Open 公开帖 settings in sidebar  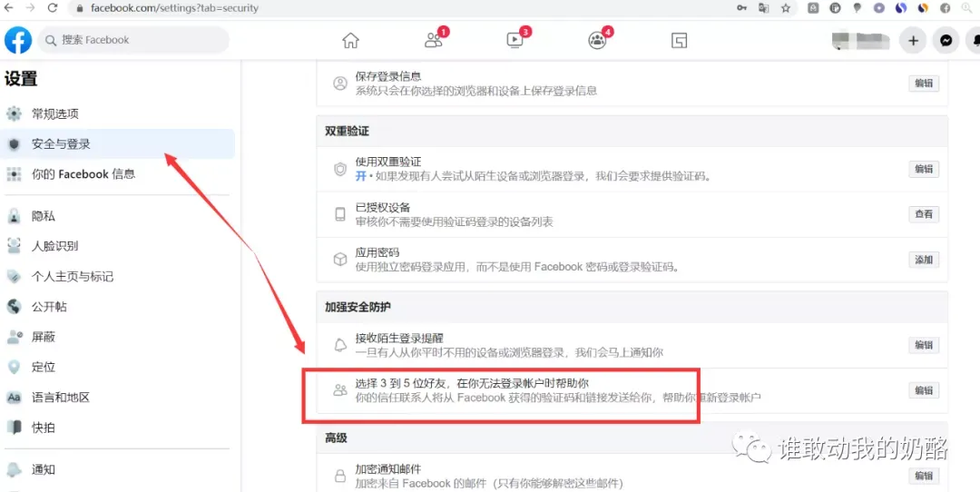[x=117, y=307]
